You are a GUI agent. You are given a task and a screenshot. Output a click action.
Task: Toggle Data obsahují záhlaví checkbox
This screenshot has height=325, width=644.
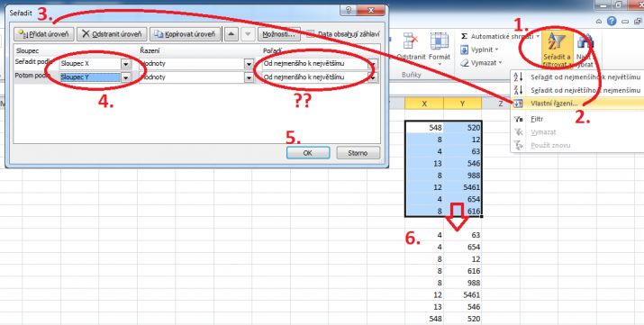click(311, 34)
